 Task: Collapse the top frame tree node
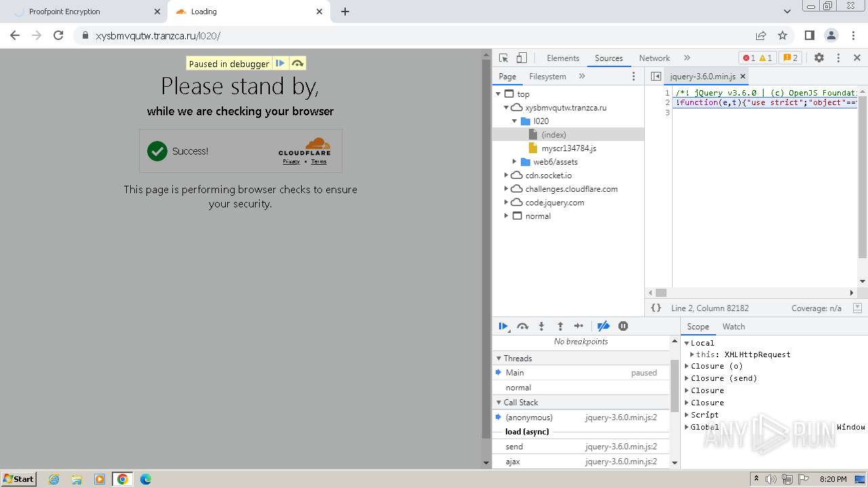click(x=498, y=94)
